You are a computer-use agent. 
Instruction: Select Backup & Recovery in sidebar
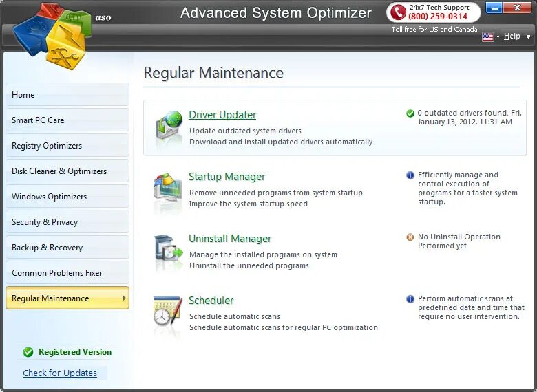coord(67,247)
